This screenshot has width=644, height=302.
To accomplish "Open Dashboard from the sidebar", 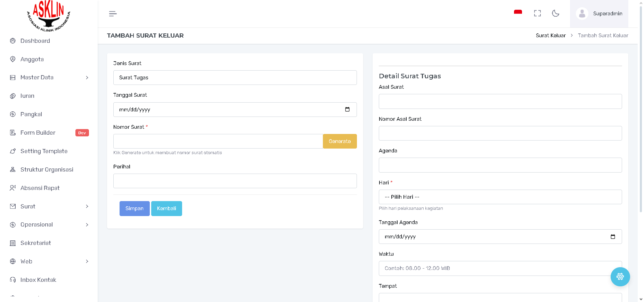I will click(35, 41).
